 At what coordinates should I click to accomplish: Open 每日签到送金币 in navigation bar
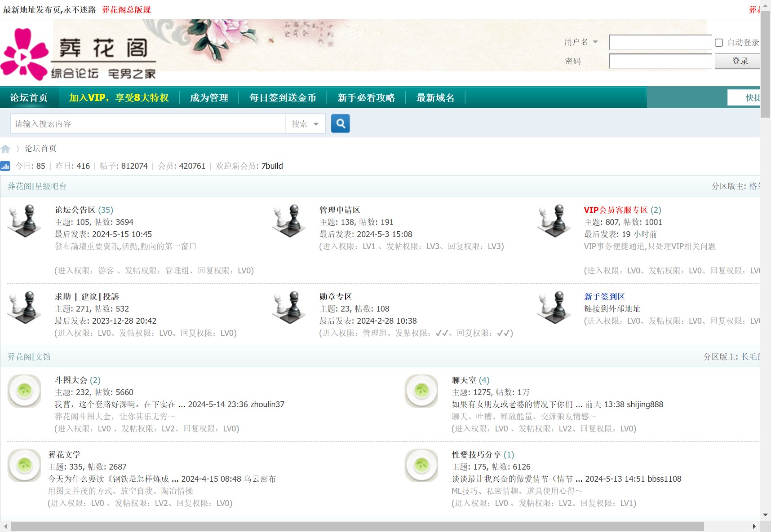pyautogui.click(x=283, y=98)
